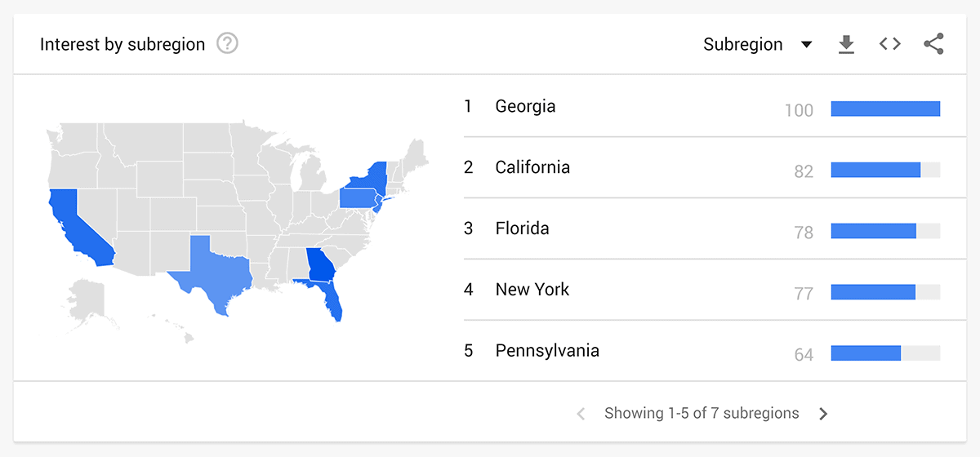Go to next page of subregions
Screen dimensions: 980x457
[823, 414]
